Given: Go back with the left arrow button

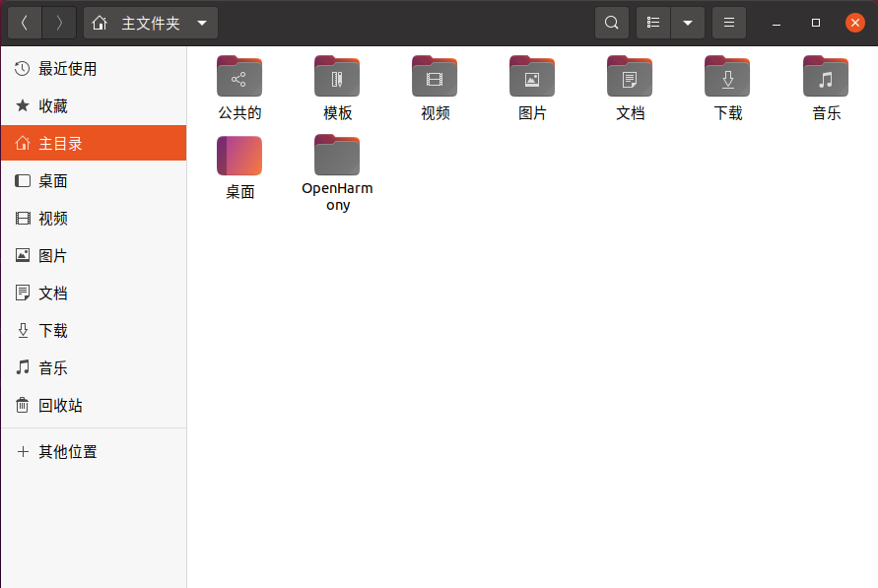Looking at the screenshot, I should pyautogui.click(x=25, y=23).
